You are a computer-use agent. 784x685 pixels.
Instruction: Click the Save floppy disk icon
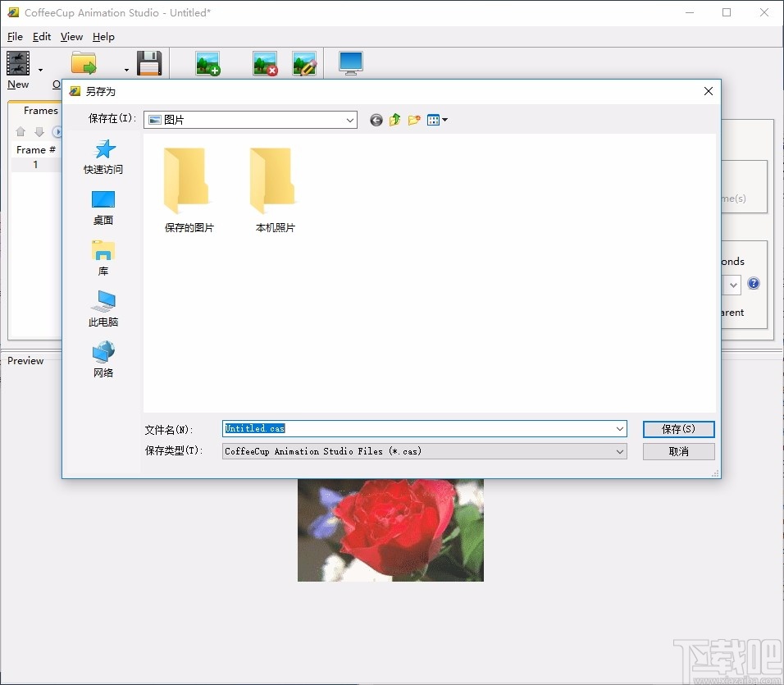click(149, 63)
